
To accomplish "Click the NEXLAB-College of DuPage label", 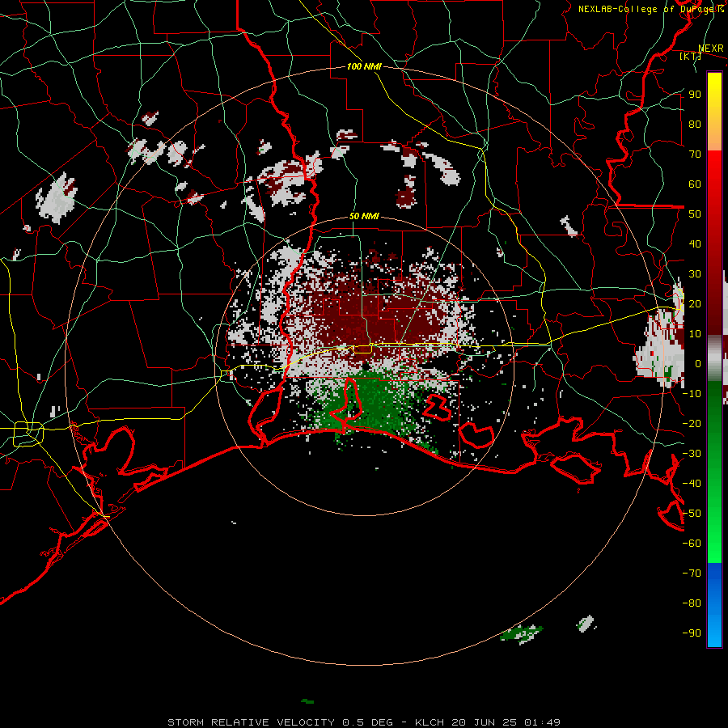I will pos(648,9).
